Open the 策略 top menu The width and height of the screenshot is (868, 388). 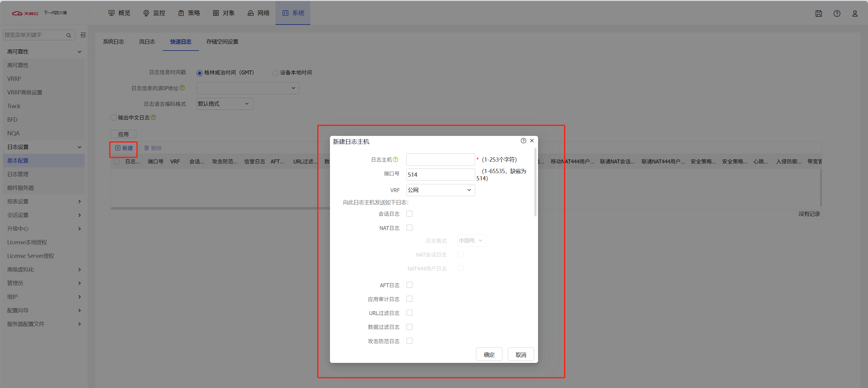point(189,13)
